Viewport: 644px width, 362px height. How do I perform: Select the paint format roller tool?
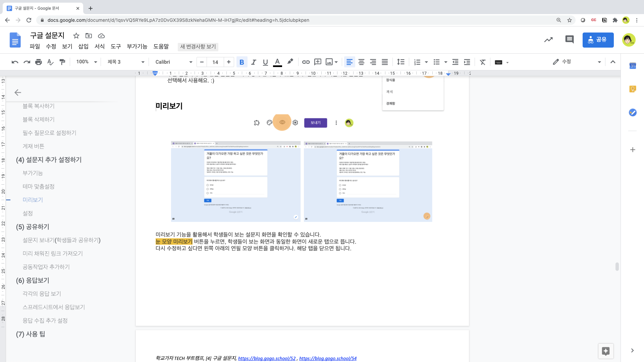(62, 62)
